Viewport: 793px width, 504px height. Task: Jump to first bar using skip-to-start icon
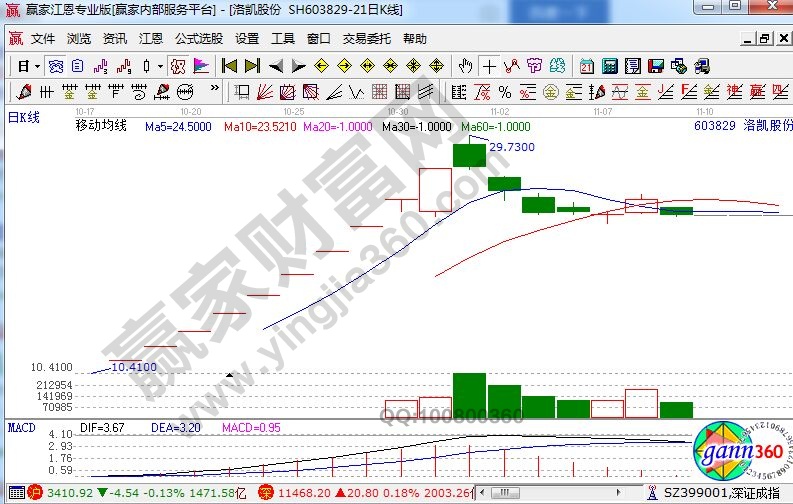tap(229, 66)
